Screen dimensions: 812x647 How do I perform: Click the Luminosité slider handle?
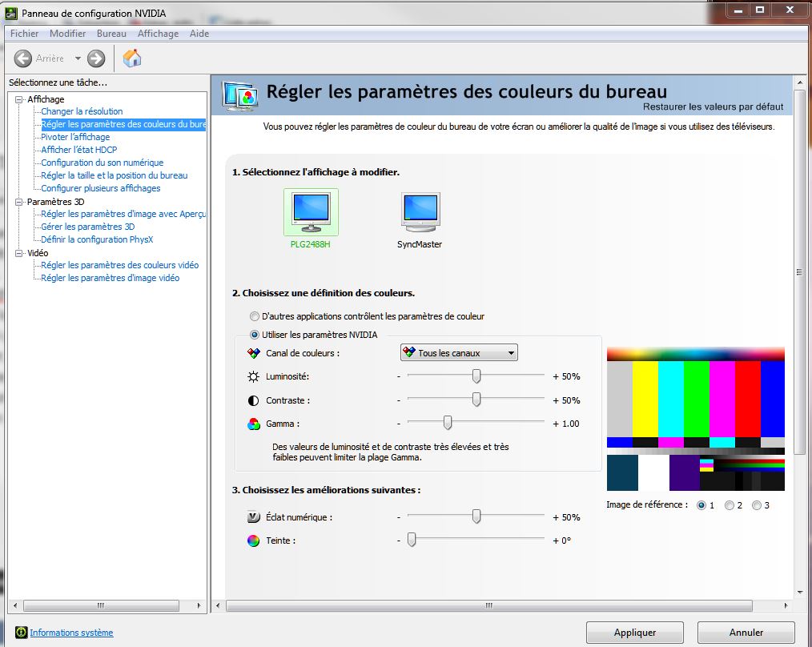tap(476, 376)
